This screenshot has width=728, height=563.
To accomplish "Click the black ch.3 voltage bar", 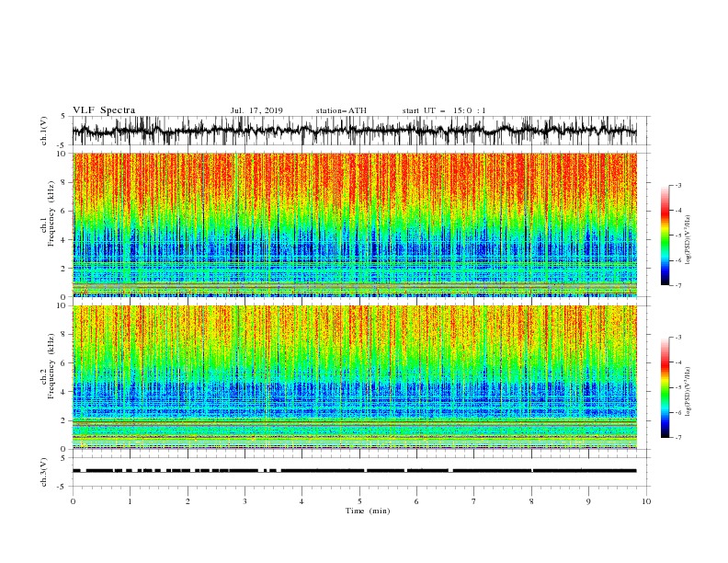I will point(354,471).
